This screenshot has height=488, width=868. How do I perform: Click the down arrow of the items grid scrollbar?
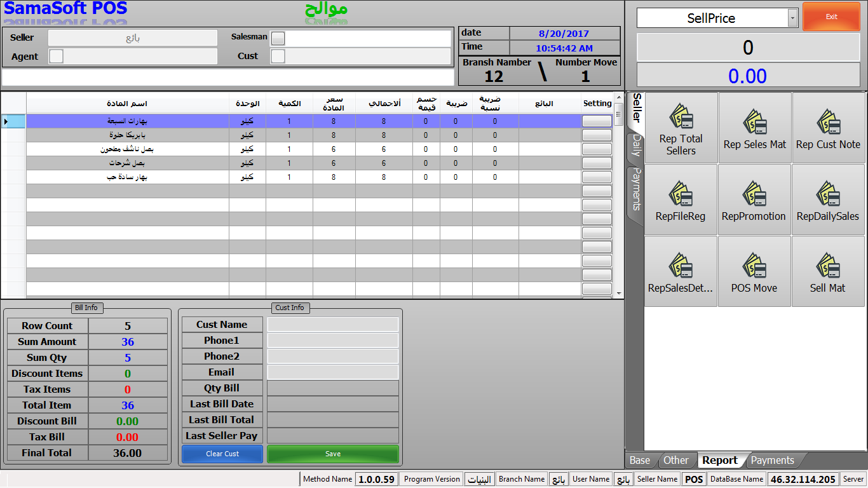coord(619,294)
